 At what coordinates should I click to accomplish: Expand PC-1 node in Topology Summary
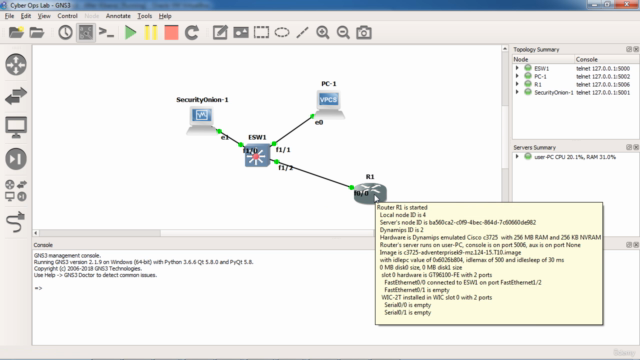click(x=517, y=76)
